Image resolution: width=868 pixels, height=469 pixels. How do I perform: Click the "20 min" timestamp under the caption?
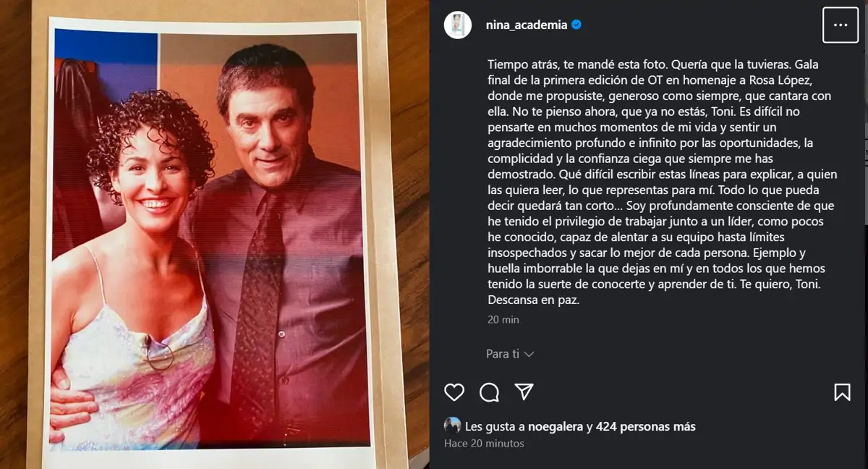[503, 319]
